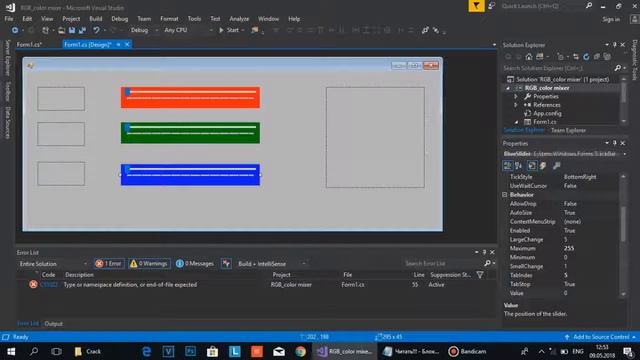
Task: Click the Collapse All icon in Solution Explorer
Action: 597,57
